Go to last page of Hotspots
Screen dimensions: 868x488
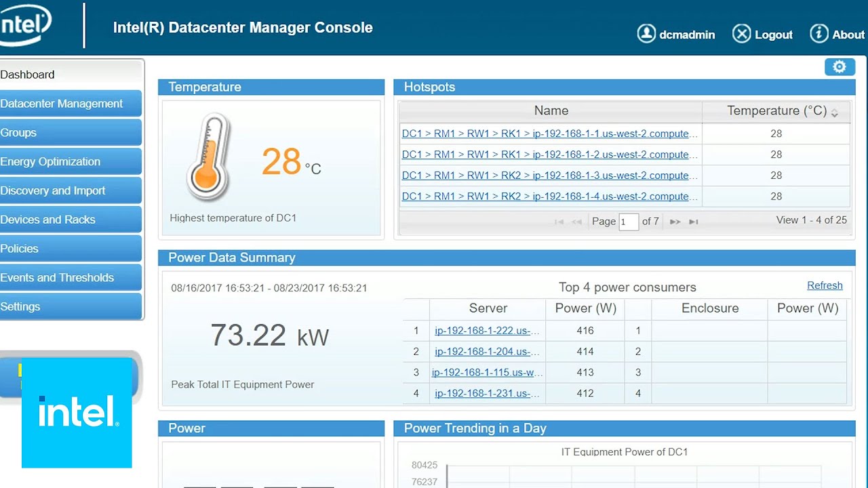coord(693,222)
